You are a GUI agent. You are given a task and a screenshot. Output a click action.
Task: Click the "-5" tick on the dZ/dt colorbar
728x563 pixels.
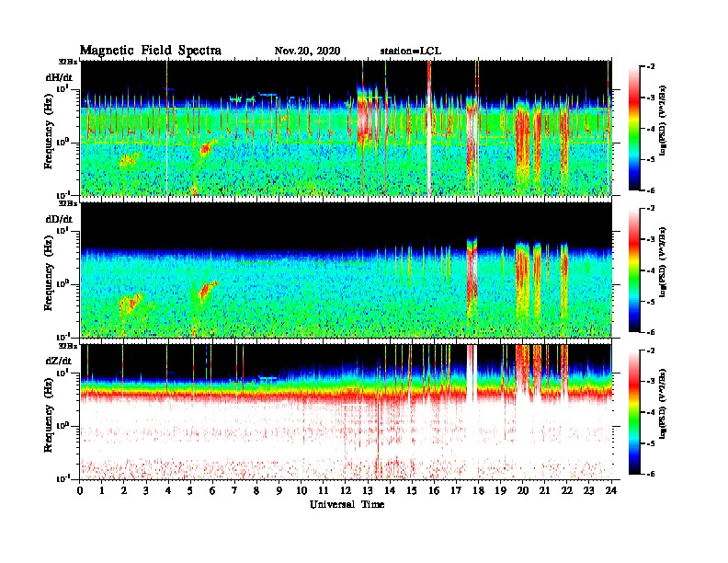pos(652,443)
